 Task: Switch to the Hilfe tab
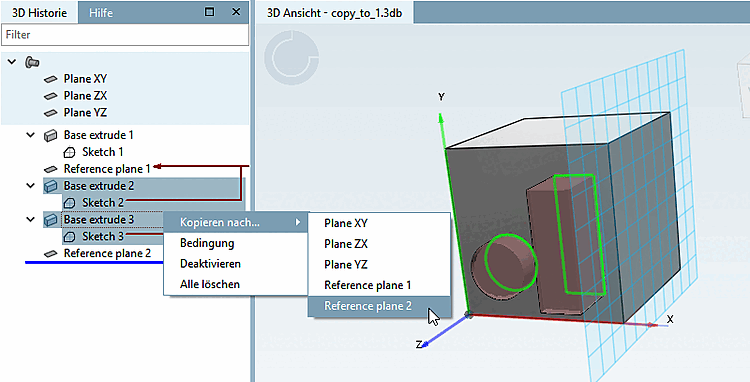(x=101, y=13)
